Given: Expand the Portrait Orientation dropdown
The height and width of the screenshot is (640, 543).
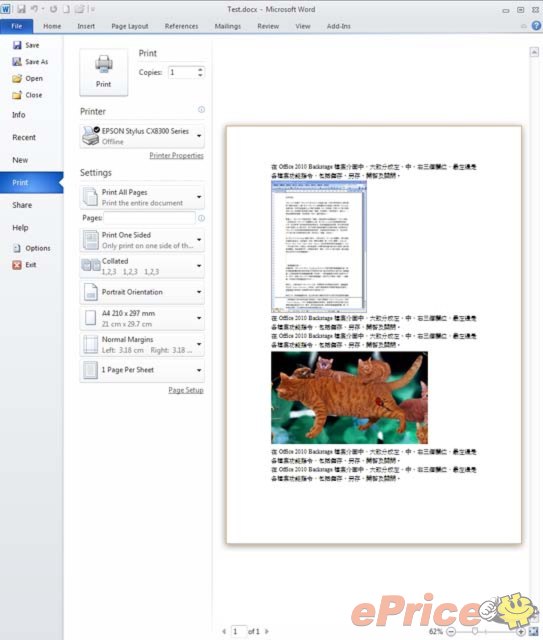Looking at the screenshot, I should click(x=142, y=292).
